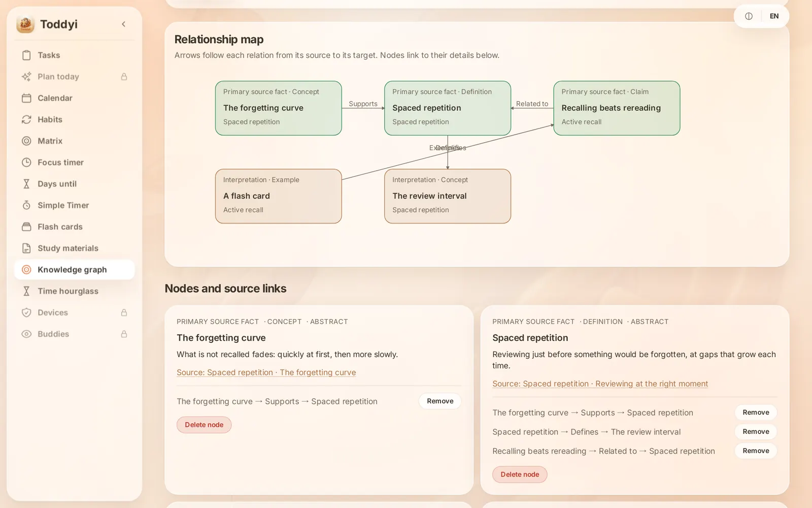This screenshot has height=508, width=812.
Task: Select The forgetting curve graph node
Action: [x=279, y=108]
